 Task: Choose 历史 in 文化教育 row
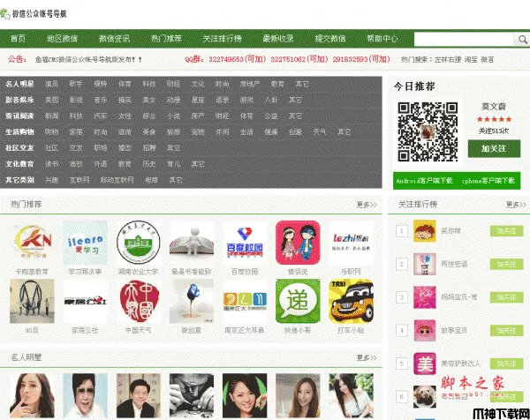click(149, 164)
